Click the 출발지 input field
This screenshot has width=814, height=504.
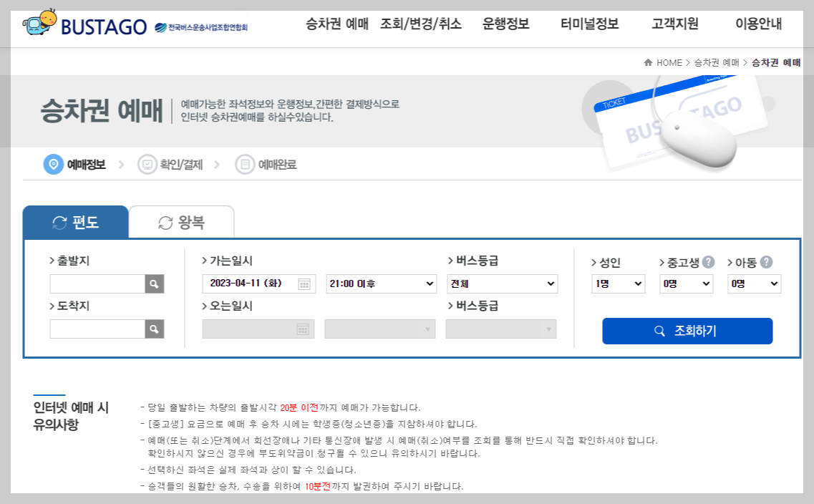pos(97,284)
